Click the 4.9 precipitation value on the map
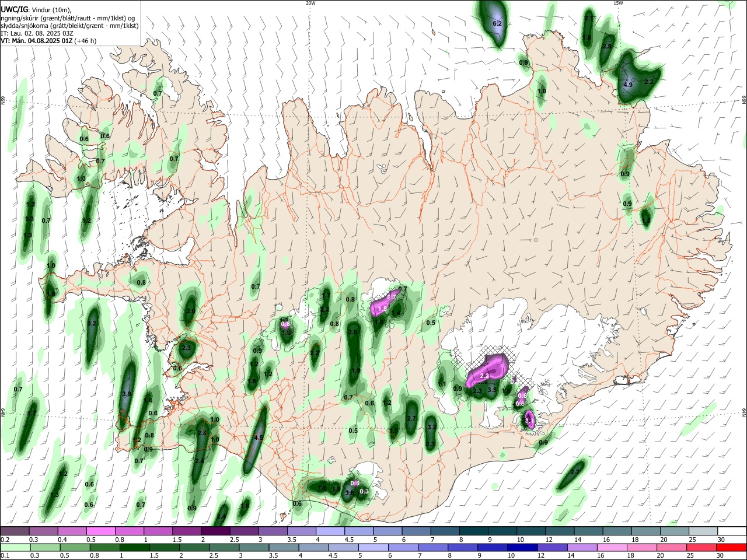Image resolution: width=747 pixels, height=560 pixels. click(x=628, y=85)
